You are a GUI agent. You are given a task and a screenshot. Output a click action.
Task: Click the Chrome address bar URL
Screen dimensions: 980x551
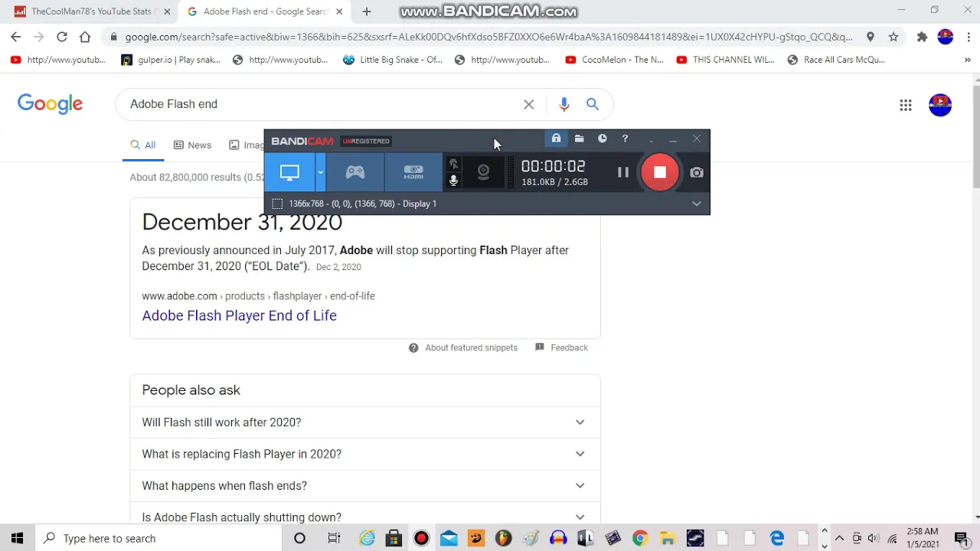click(488, 37)
